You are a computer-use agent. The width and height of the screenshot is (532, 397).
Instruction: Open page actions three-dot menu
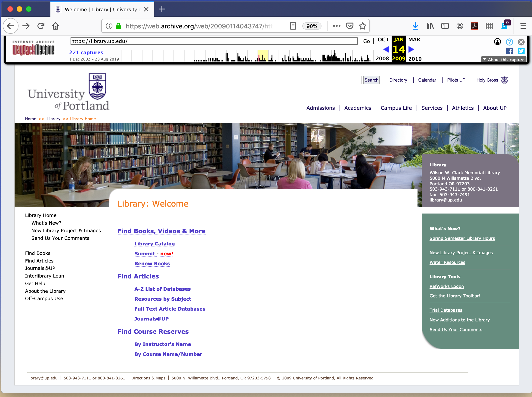337,26
